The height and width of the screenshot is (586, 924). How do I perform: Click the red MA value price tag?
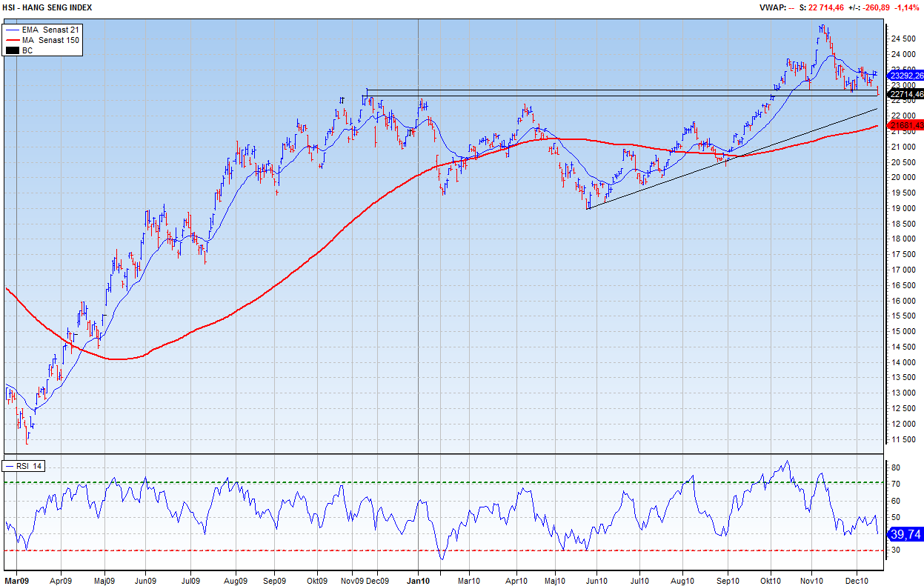click(905, 126)
